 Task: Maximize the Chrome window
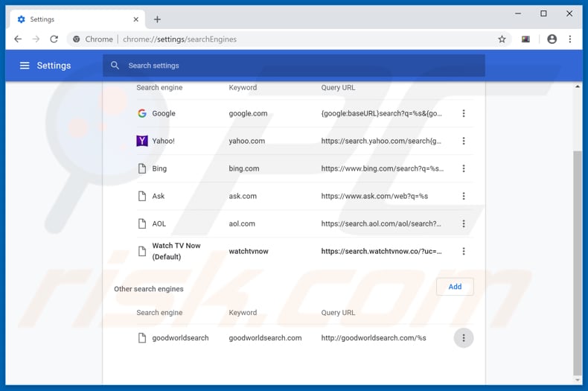pos(543,13)
